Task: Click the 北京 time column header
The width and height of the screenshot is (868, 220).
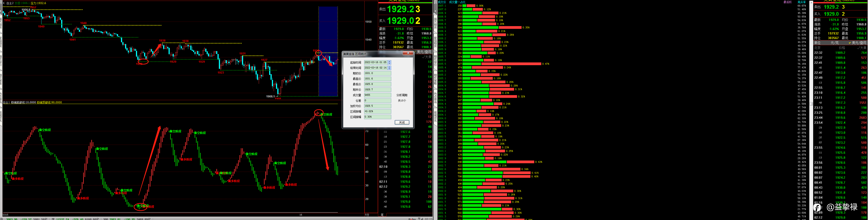Action: click(817, 48)
